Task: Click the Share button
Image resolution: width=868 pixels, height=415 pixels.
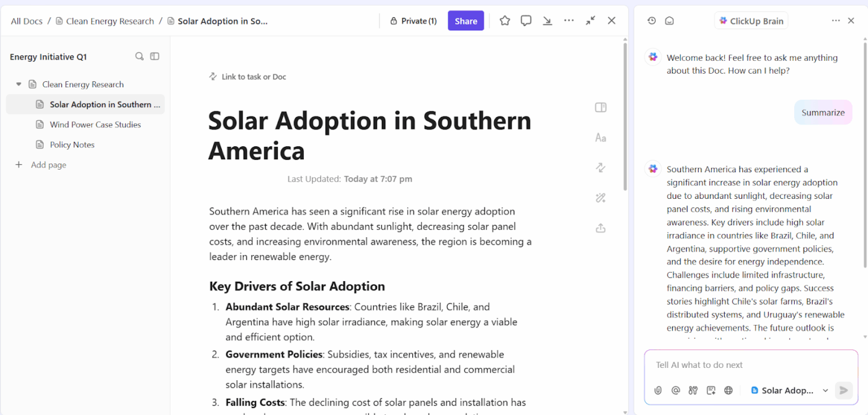Action: tap(466, 20)
